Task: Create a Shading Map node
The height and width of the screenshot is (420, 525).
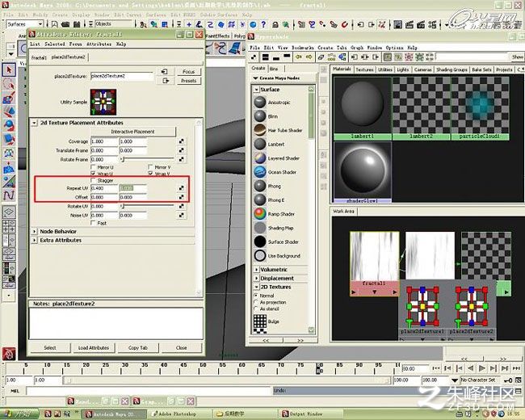Action: click(260, 228)
